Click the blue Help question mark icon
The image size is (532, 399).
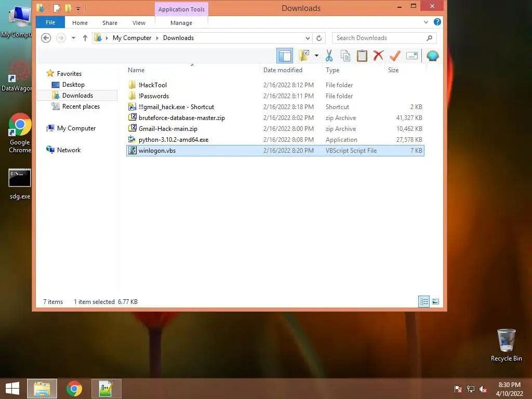(437, 22)
